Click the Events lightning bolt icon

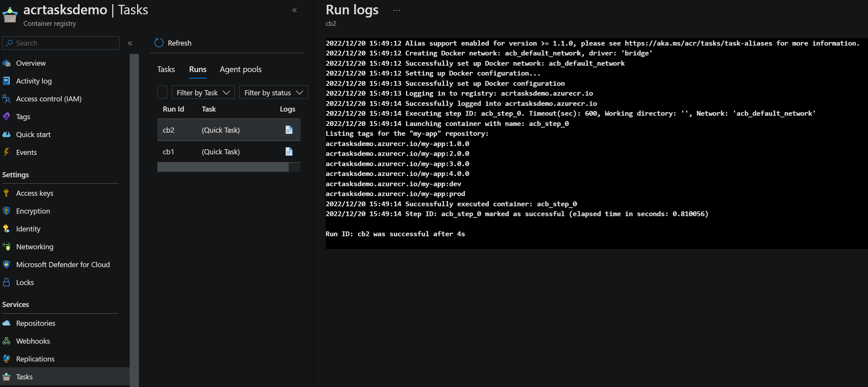6,152
